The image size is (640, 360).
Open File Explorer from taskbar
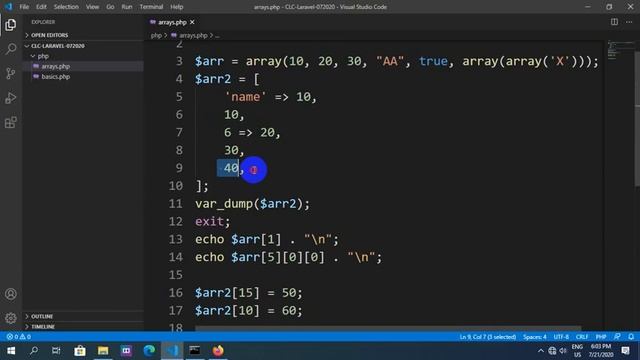(x=103, y=351)
